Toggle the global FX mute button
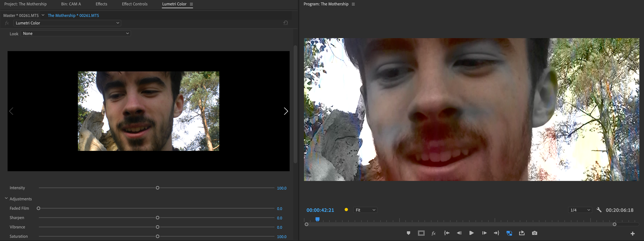Image resolution: width=644 pixels, height=241 pixels. (x=434, y=233)
